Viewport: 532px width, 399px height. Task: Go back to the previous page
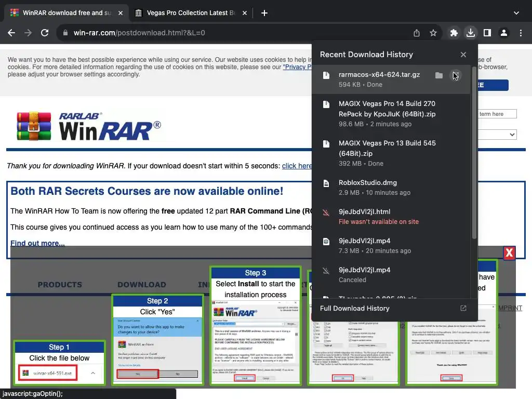pyautogui.click(x=11, y=33)
